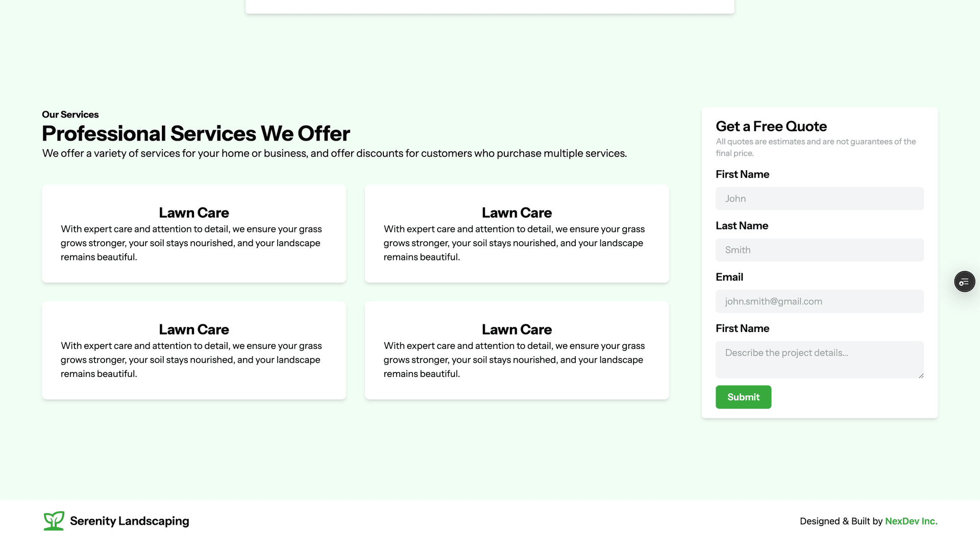This screenshot has width=980, height=542.
Task: Click the Email field label
Action: (x=729, y=277)
